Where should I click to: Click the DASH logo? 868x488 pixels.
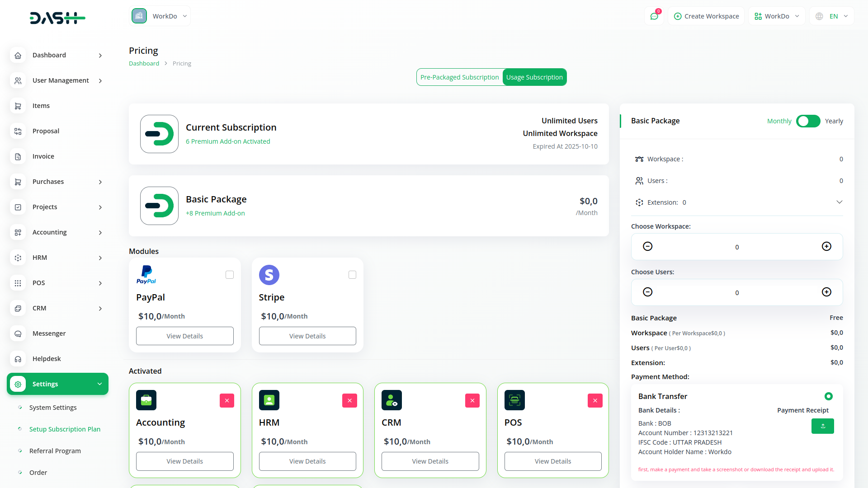(57, 18)
